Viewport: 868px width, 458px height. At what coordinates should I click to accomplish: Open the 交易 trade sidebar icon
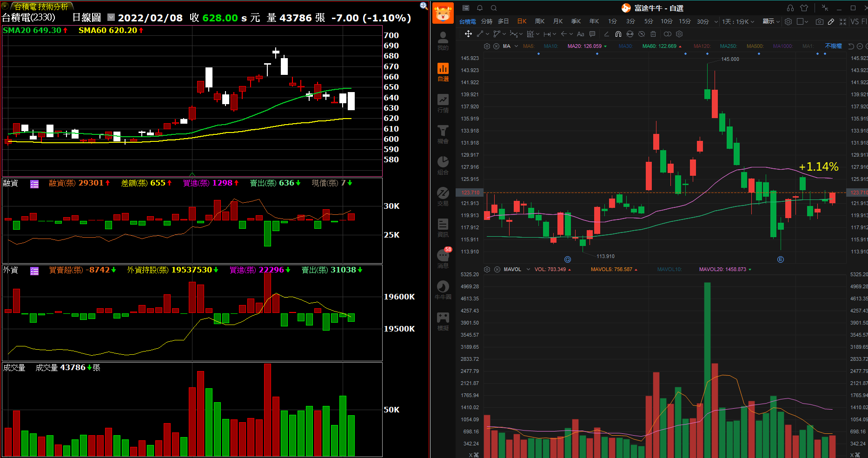pyautogui.click(x=443, y=197)
